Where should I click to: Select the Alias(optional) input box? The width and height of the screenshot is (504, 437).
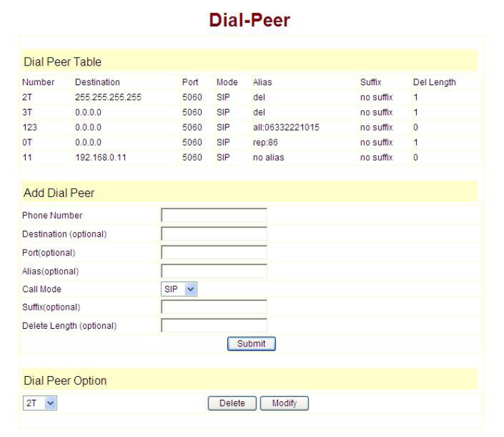(214, 271)
